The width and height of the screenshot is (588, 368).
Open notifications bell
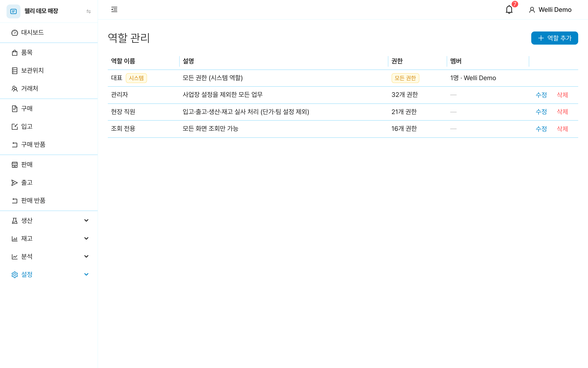(x=509, y=10)
